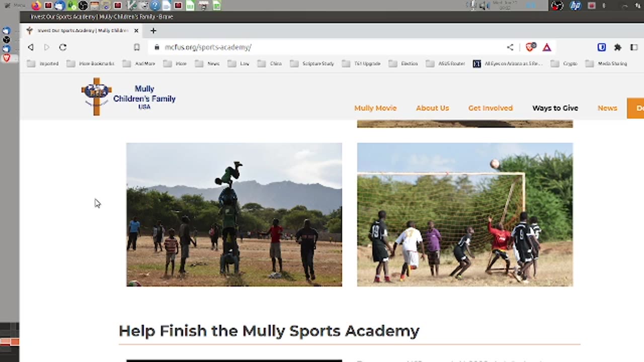Open the China bookmarks folder
Image resolution: width=644 pixels, height=362 pixels.
click(x=270, y=64)
